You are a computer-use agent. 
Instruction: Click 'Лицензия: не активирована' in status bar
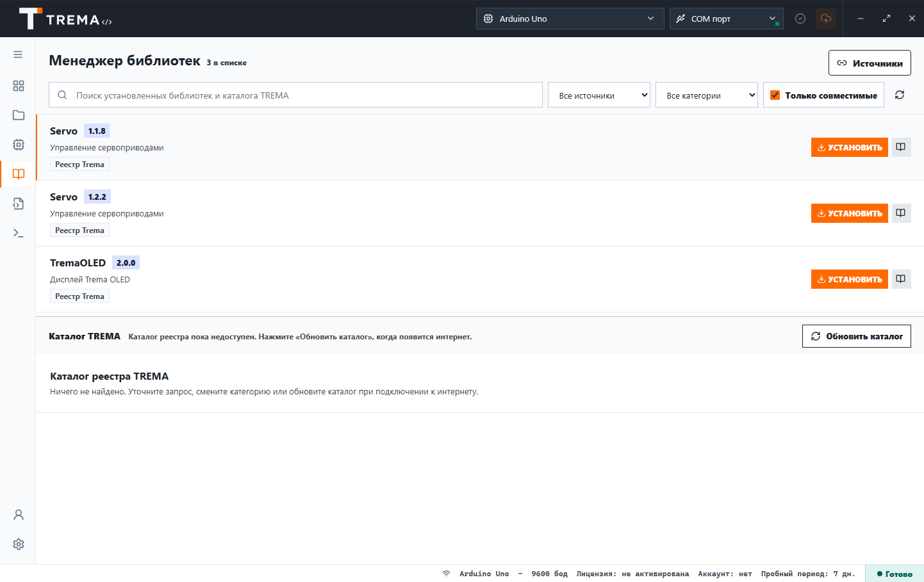pos(632,574)
